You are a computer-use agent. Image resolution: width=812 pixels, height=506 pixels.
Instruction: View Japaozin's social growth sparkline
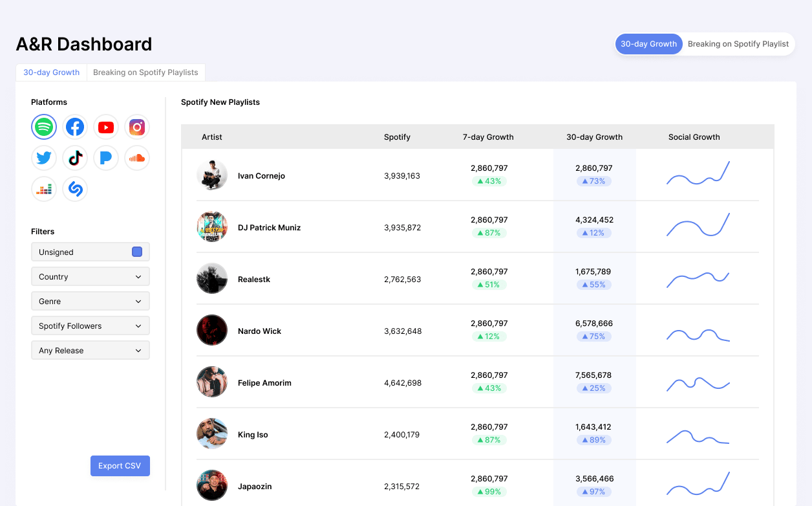[698, 483]
